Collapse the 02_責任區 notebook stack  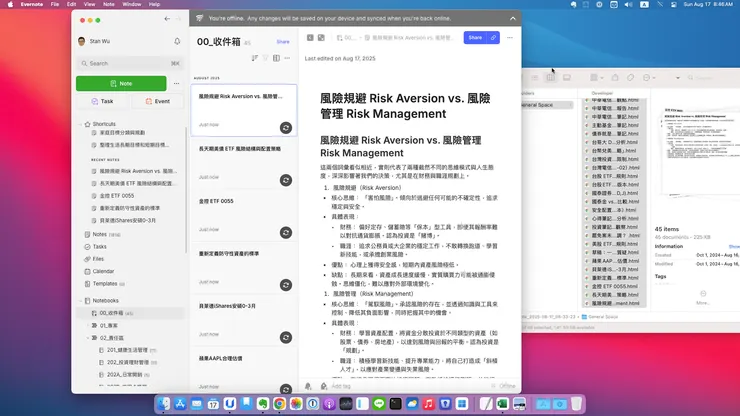click(88, 338)
